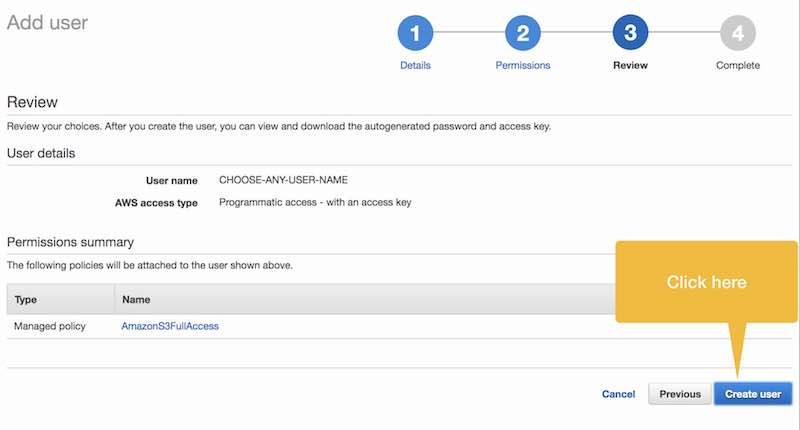
Task: Click the Add user page title
Action: pyautogui.click(x=47, y=22)
